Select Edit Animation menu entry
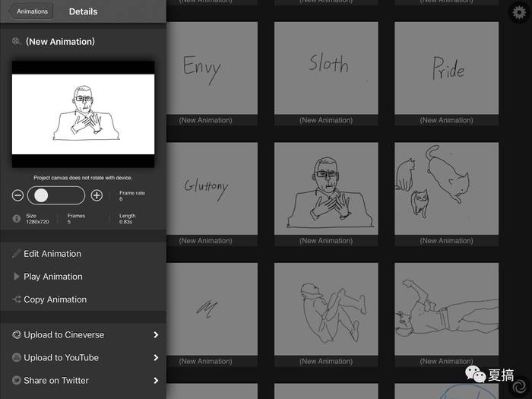Screen dimensions: 532x399 pos(83,253)
